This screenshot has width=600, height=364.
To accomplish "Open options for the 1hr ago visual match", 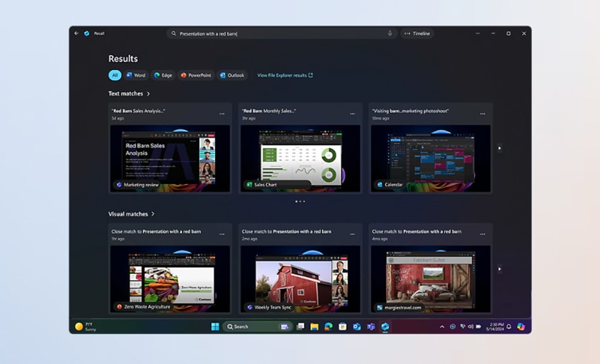I will pyautogui.click(x=222, y=234).
